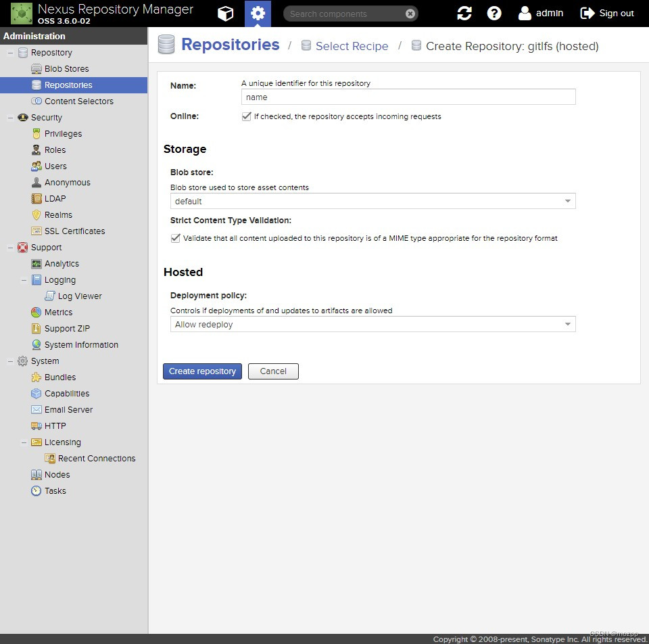Screen dimensions: 649x644
Task: Click the Create repository button
Action: click(x=202, y=371)
